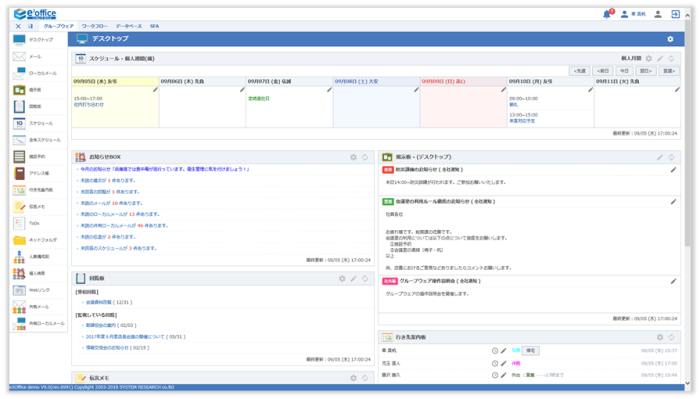Refresh the お知らせBOX panel
This screenshot has height=399, width=700.
pos(365,157)
